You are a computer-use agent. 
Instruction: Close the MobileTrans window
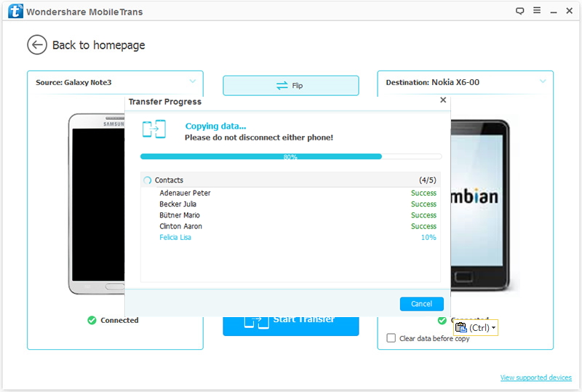click(570, 11)
